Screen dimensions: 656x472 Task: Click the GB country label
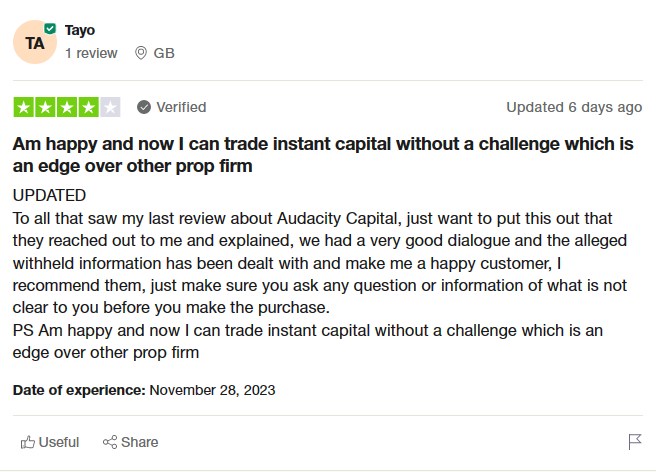(164, 53)
